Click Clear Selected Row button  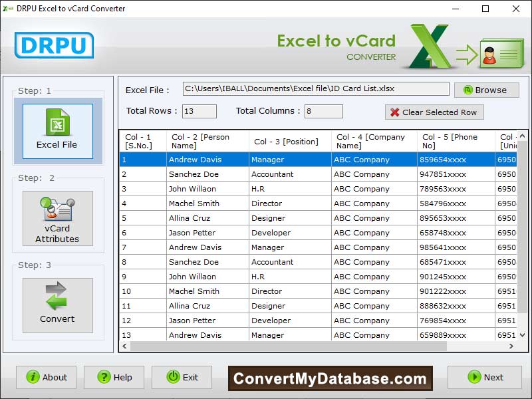[434, 112]
